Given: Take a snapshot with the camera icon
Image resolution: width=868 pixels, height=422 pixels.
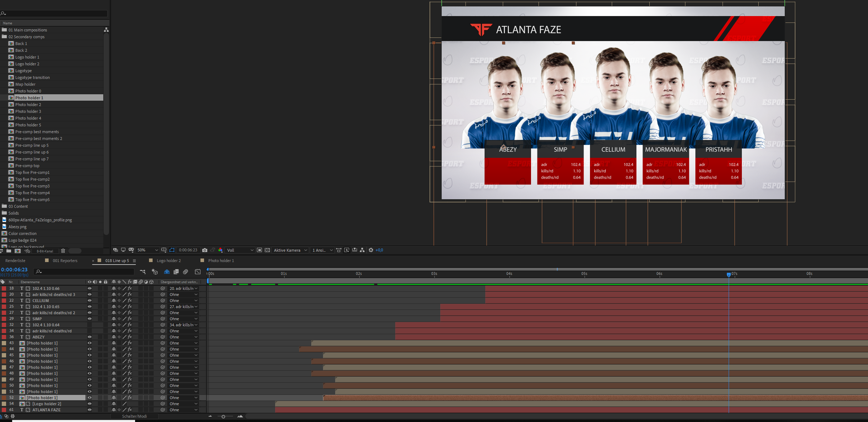Looking at the screenshot, I should point(205,250).
